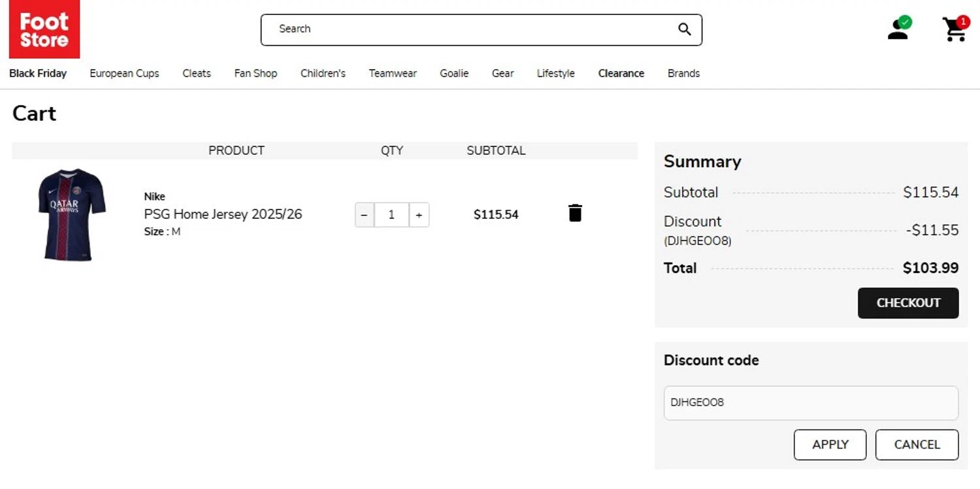The height and width of the screenshot is (489, 980).
Task: Open the Brands menu
Action: click(x=683, y=73)
